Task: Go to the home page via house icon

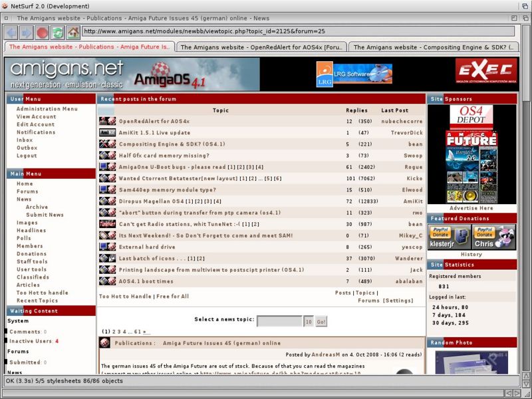Action: click(73, 32)
